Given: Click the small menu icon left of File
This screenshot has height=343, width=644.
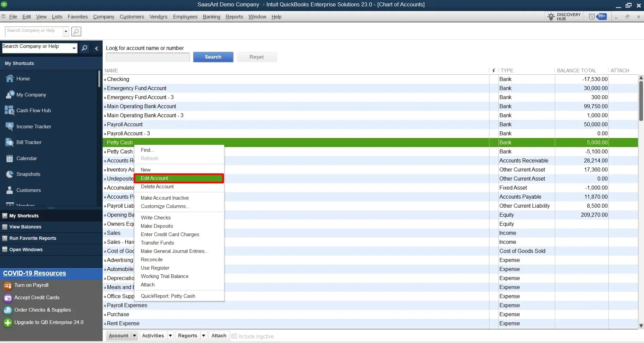Looking at the screenshot, I should coord(3,16).
